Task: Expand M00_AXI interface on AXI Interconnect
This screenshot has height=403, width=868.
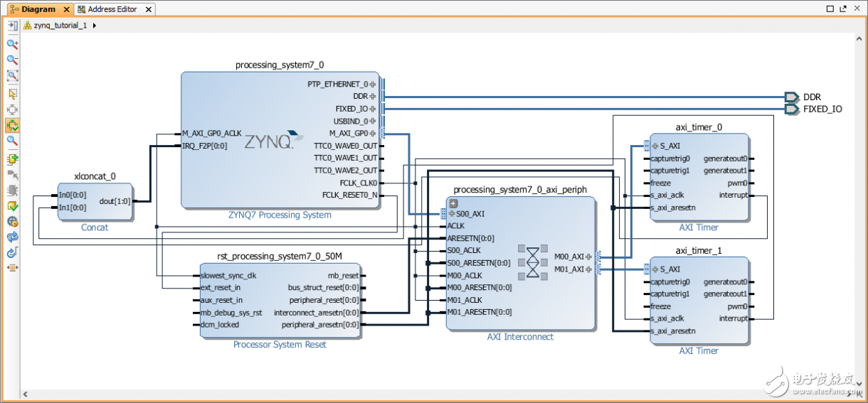Action: coord(588,257)
